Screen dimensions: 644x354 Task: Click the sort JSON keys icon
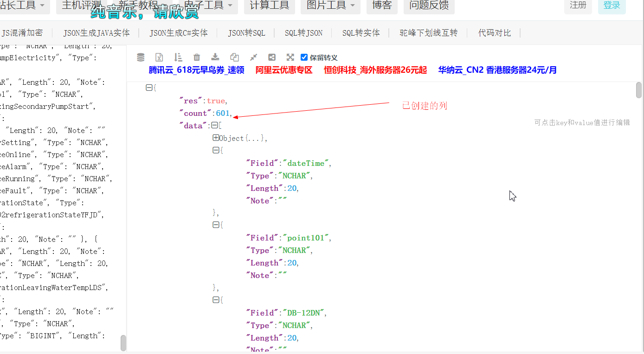pyautogui.click(x=178, y=57)
